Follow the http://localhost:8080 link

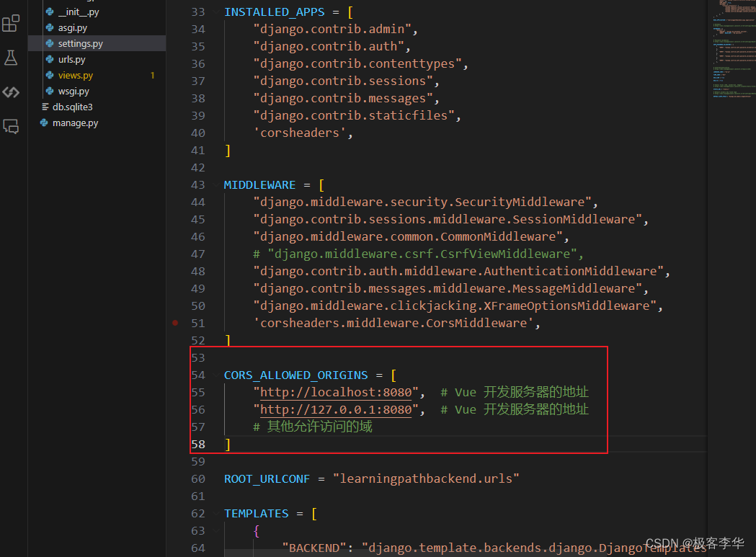point(336,392)
